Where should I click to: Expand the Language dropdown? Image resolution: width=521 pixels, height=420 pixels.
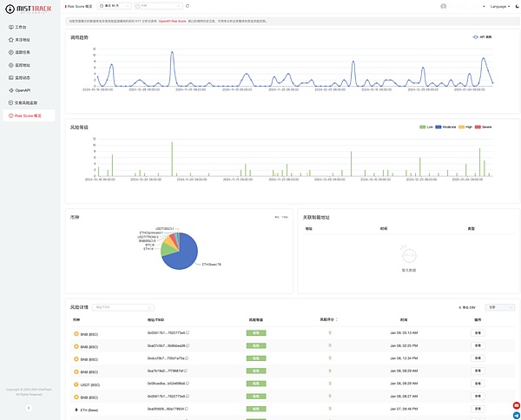click(499, 6)
